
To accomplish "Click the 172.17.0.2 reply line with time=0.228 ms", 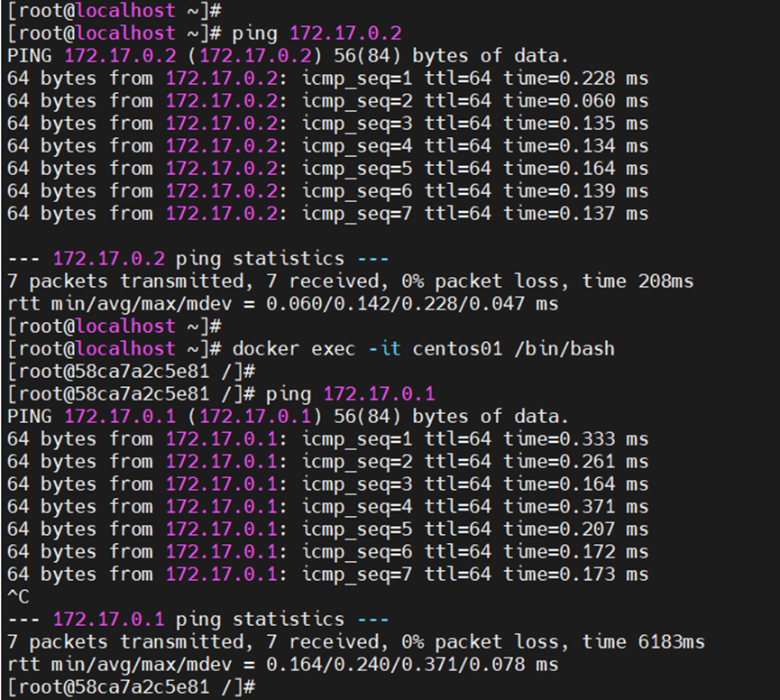I will click(328, 78).
